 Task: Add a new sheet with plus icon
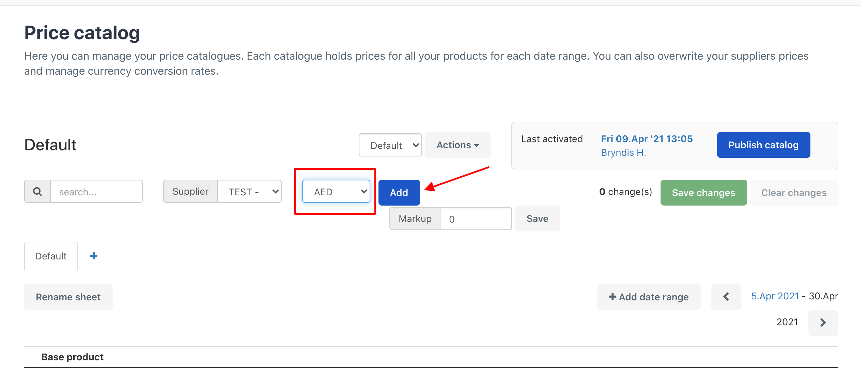[x=93, y=256]
